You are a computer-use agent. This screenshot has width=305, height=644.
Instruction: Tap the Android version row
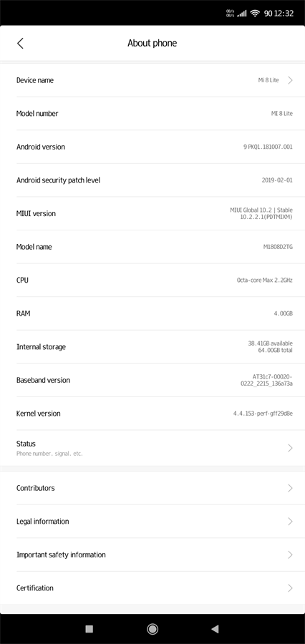152,147
